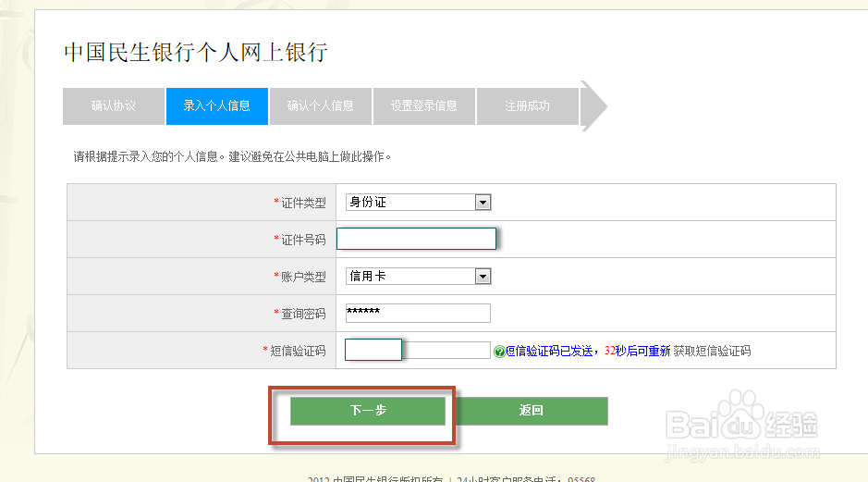Click the 证件号码 field label
The width and height of the screenshot is (868, 482).
(303, 240)
